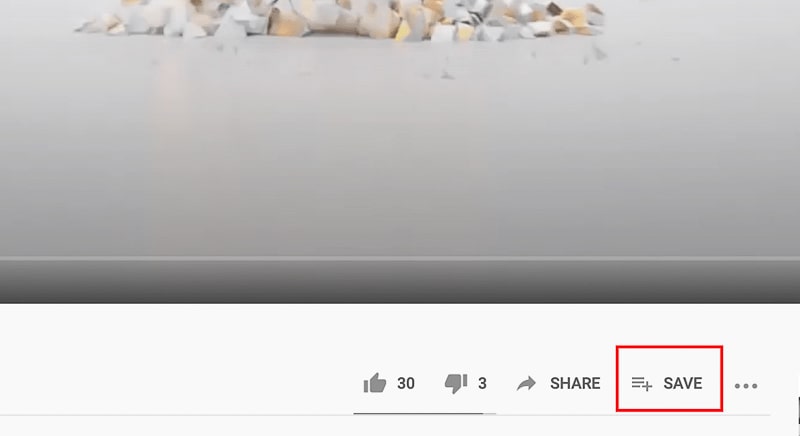This screenshot has height=436, width=800.
Task: Seek using the video progress bar
Action: pos(400,259)
